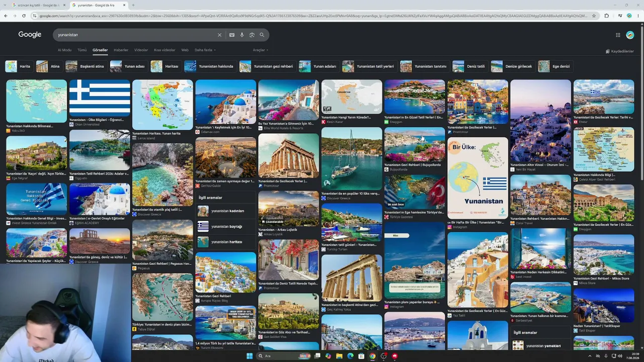Open related search 'yunanistan bayrağı'
The image size is (644, 362).
[225, 227]
